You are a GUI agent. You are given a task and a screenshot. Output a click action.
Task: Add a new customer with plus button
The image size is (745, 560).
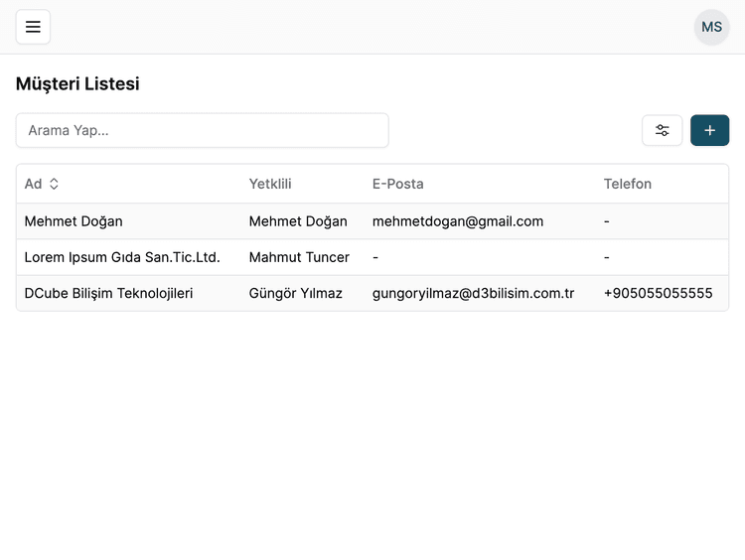pos(709,130)
